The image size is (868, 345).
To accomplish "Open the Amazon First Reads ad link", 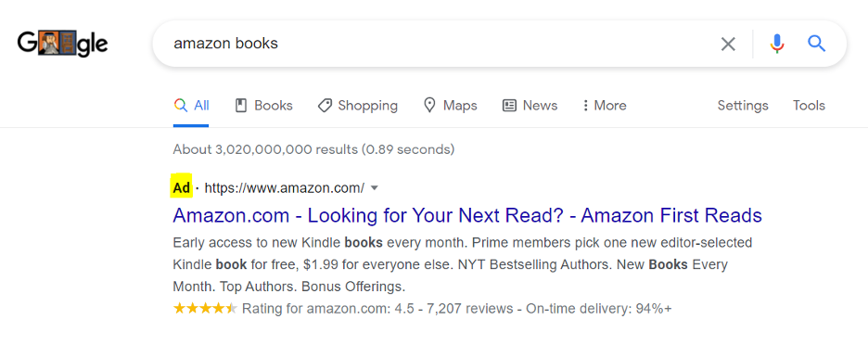I will tap(467, 215).
